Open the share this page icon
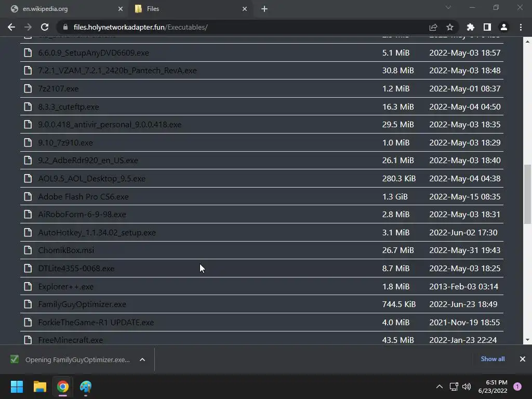 [433, 27]
